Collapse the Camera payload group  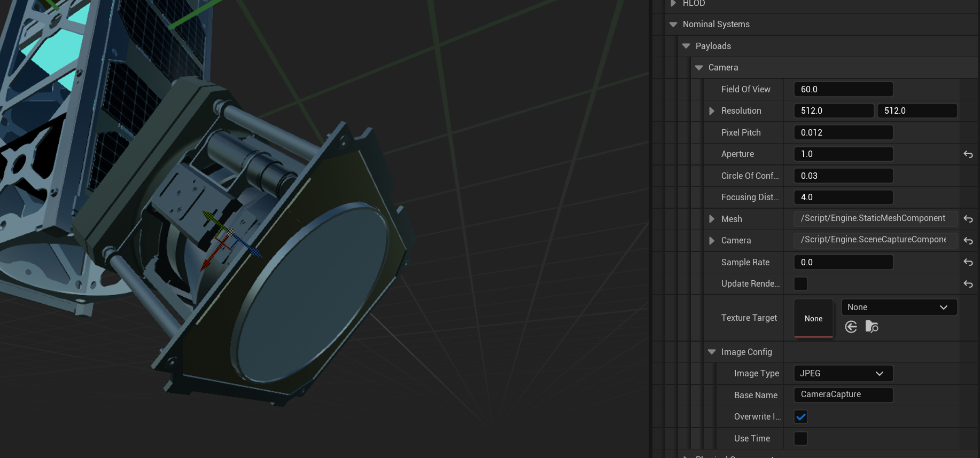[x=699, y=68]
